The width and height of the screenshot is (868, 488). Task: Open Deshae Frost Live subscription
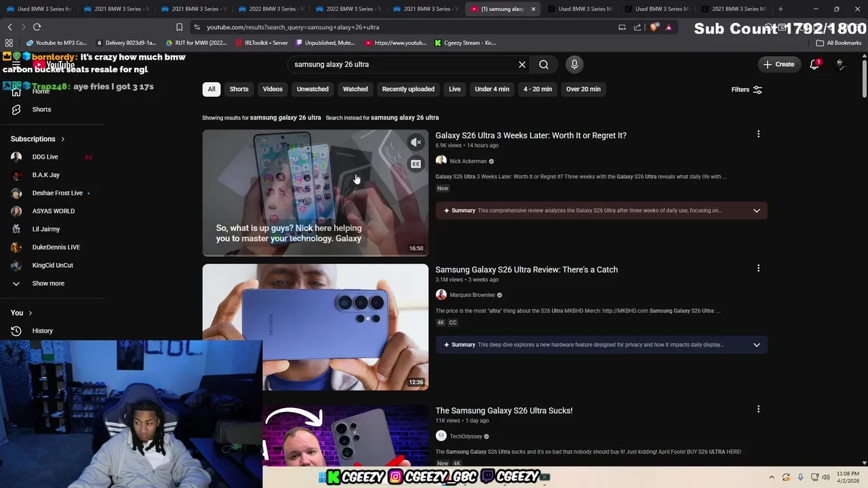pos(57,193)
